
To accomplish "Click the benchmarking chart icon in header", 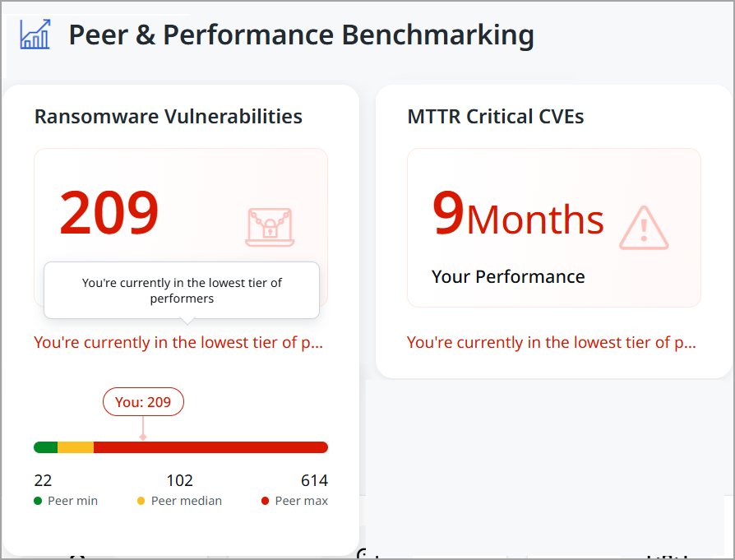I will click(35, 35).
